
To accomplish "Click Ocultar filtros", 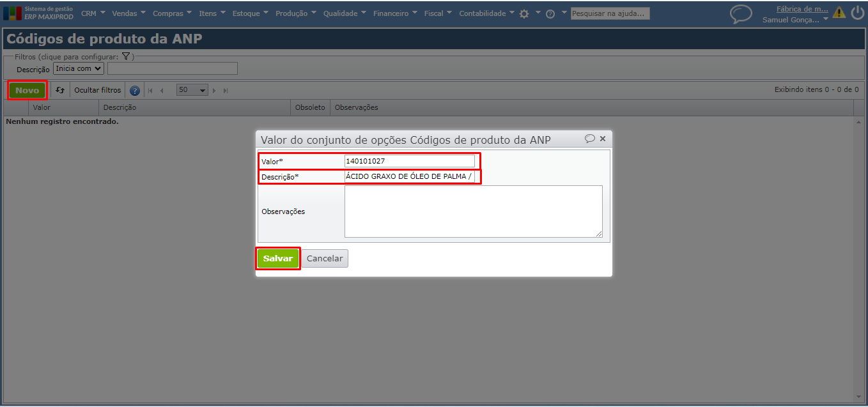I will pyautogui.click(x=97, y=90).
